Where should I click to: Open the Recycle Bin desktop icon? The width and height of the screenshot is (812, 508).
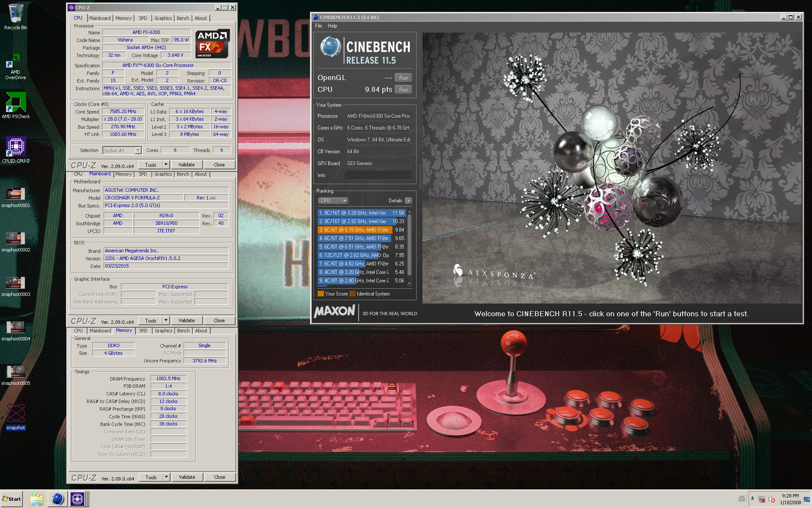(16, 17)
